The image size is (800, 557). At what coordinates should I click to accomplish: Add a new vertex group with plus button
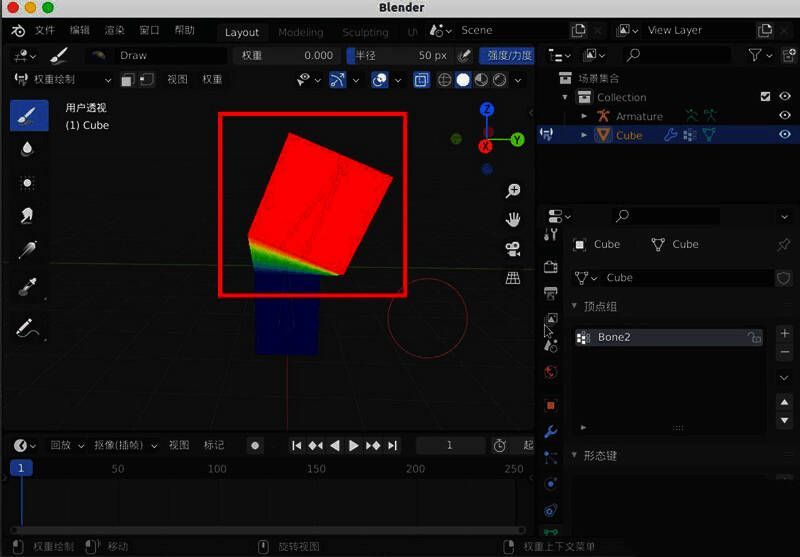tap(784, 333)
